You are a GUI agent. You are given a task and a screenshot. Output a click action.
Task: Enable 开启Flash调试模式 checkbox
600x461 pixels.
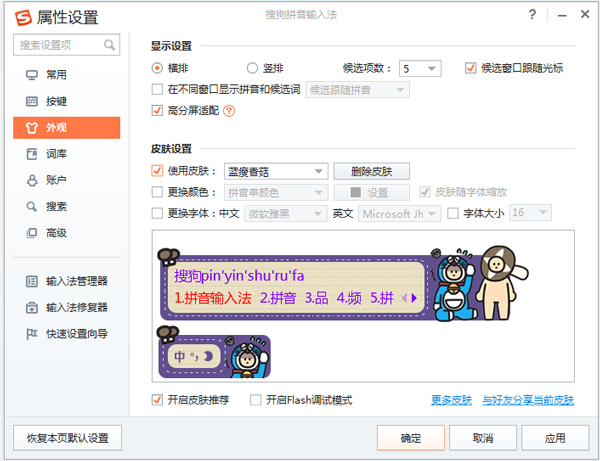coord(256,400)
